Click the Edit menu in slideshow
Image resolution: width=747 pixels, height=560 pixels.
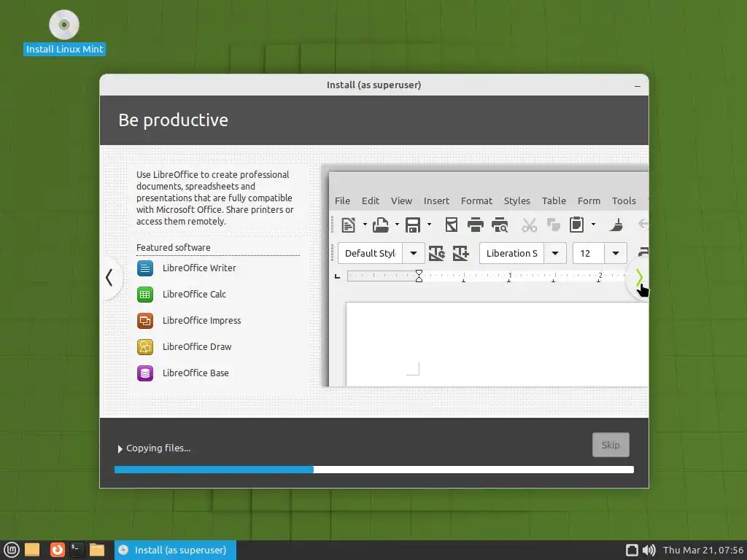[370, 201]
